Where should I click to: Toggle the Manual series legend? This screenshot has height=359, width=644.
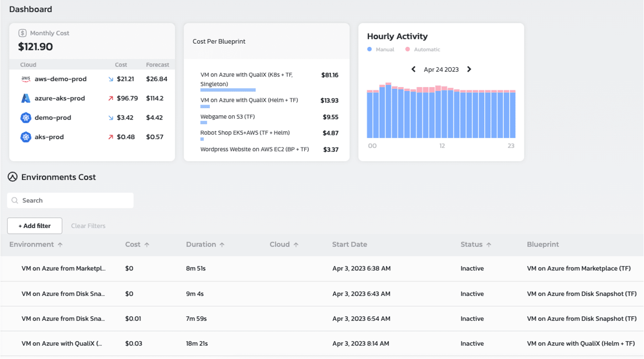(381, 49)
